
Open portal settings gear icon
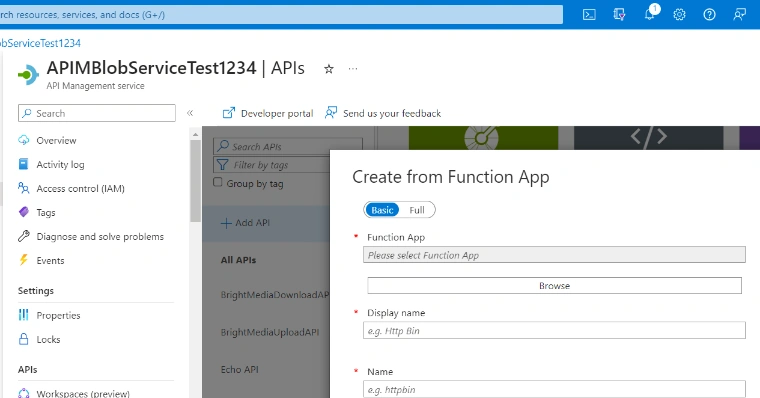click(679, 15)
